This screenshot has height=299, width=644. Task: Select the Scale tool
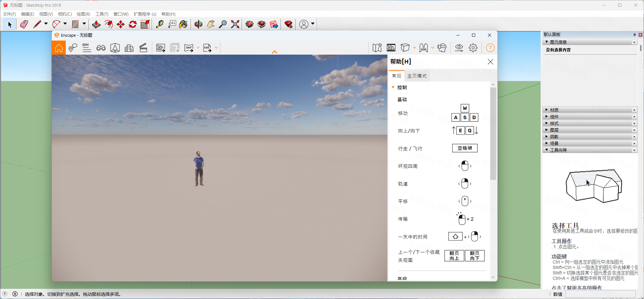click(x=145, y=24)
